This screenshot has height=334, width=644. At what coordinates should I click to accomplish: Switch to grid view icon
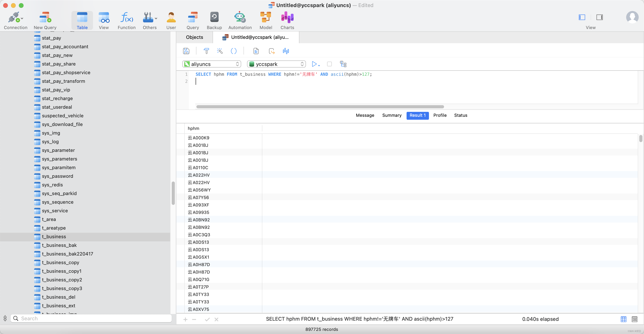click(x=624, y=319)
